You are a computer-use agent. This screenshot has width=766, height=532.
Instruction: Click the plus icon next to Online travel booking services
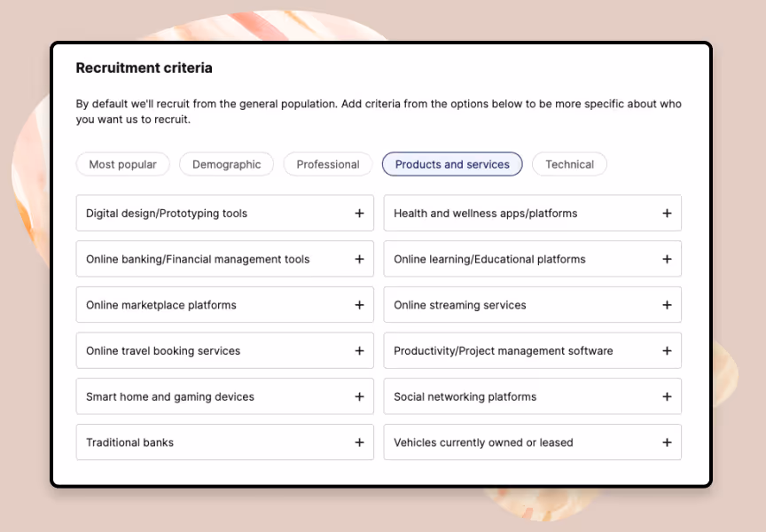tap(359, 350)
